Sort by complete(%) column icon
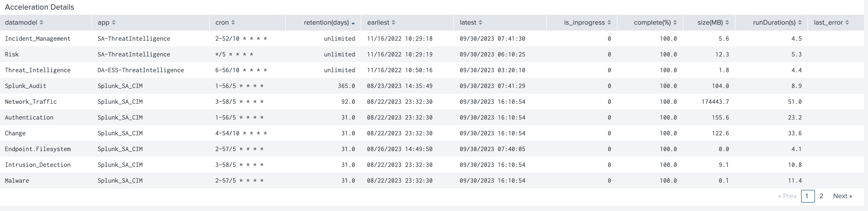 point(675,22)
